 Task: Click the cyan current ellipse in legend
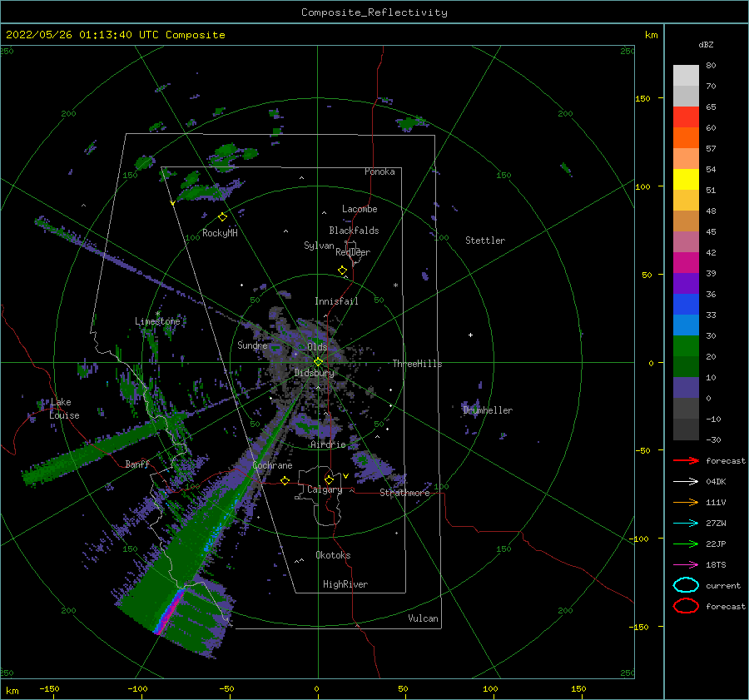(686, 585)
